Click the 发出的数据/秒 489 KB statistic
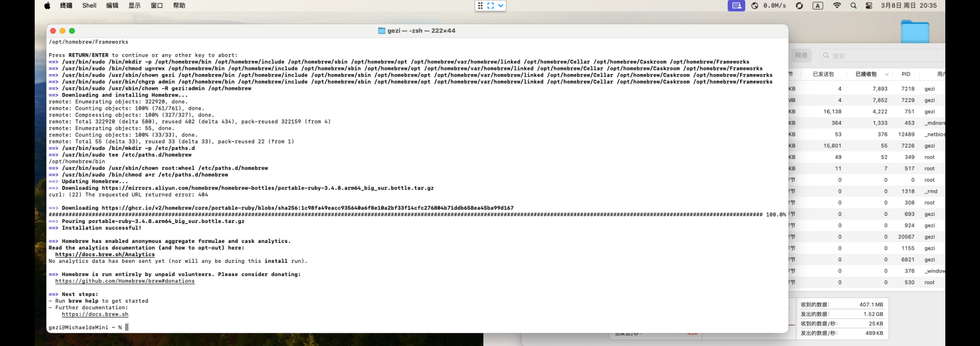The image size is (980, 346). tap(842, 333)
